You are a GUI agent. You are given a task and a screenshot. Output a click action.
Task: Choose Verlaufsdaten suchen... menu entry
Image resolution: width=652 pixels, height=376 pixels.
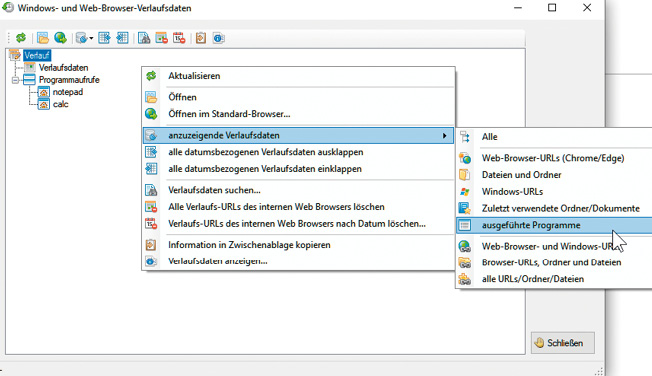click(298, 190)
